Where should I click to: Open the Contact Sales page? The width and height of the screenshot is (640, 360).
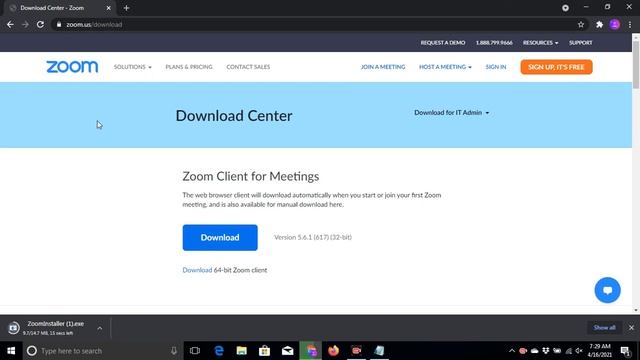[248, 67]
